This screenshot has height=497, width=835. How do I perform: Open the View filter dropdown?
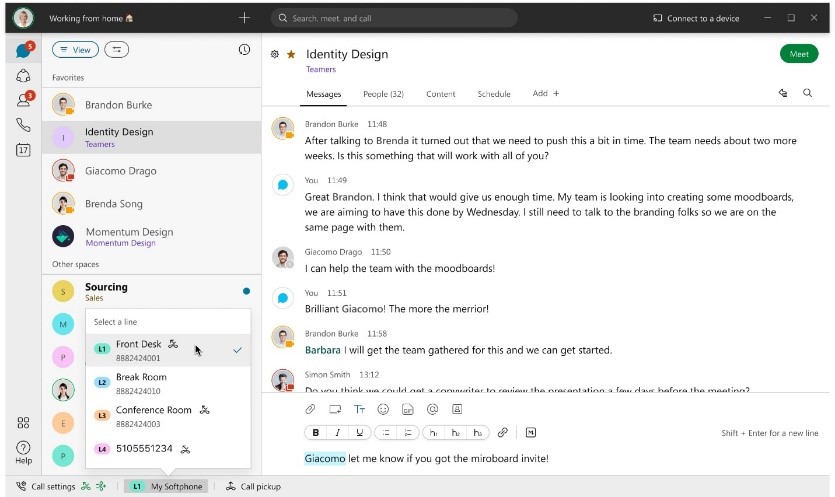pyautogui.click(x=75, y=50)
